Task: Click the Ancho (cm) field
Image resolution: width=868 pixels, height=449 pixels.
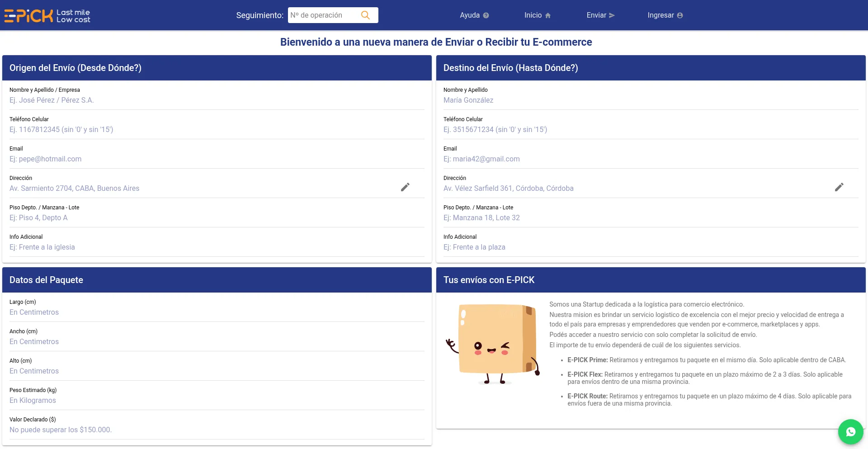Action: pos(217,342)
